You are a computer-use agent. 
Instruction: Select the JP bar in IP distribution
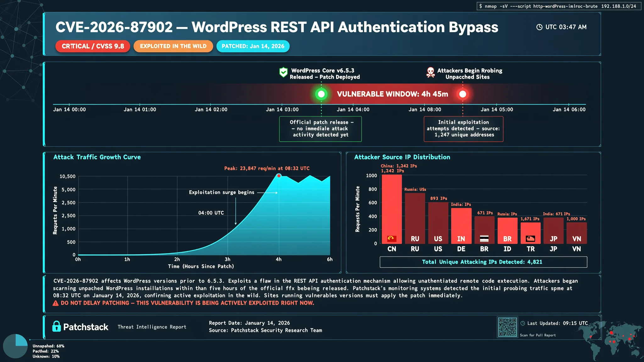point(553,231)
